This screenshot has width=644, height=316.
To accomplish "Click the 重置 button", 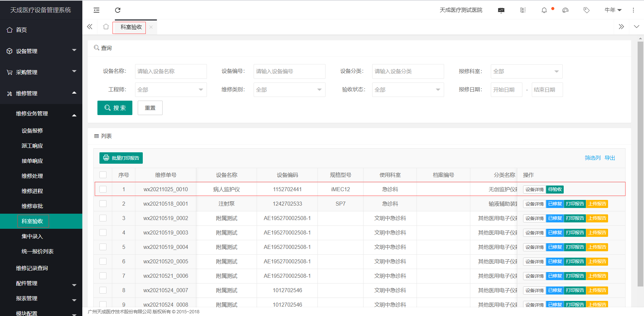I will (150, 108).
